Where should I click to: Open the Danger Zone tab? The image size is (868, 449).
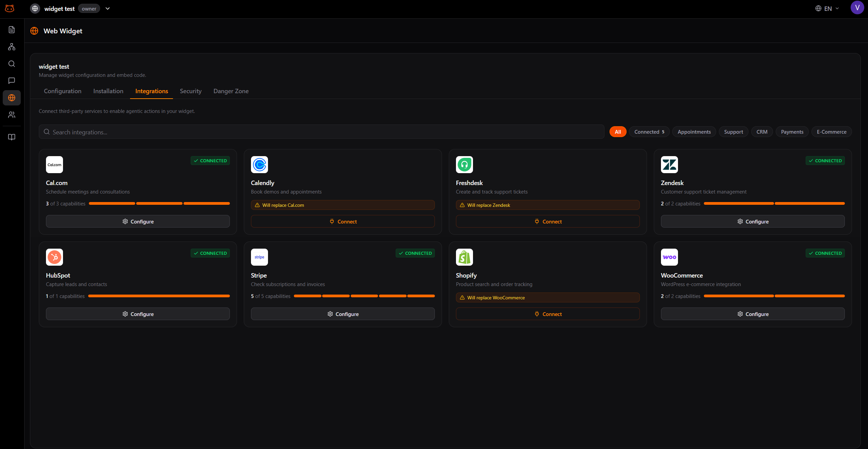tap(231, 91)
